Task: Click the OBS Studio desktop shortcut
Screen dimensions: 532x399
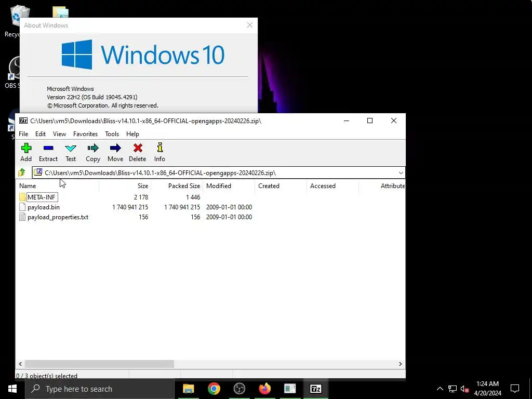Action: tap(13, 72)
